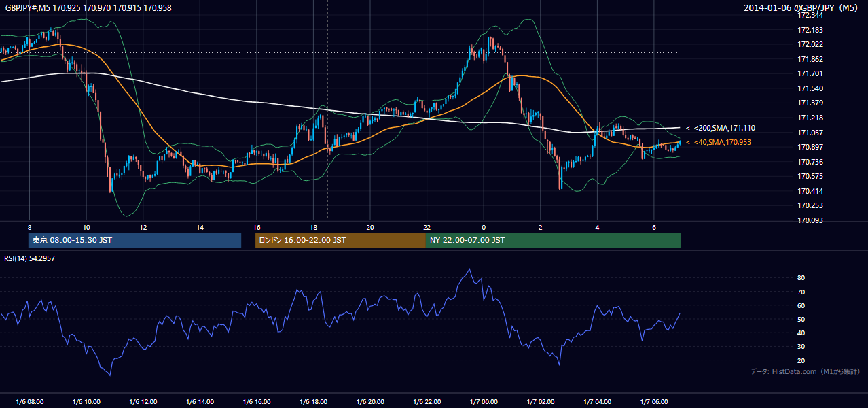Image resolution: width=868 pixels, height=408 pixels.
Task: Click time label 1/6 16:00
Action: pos(256,402)
